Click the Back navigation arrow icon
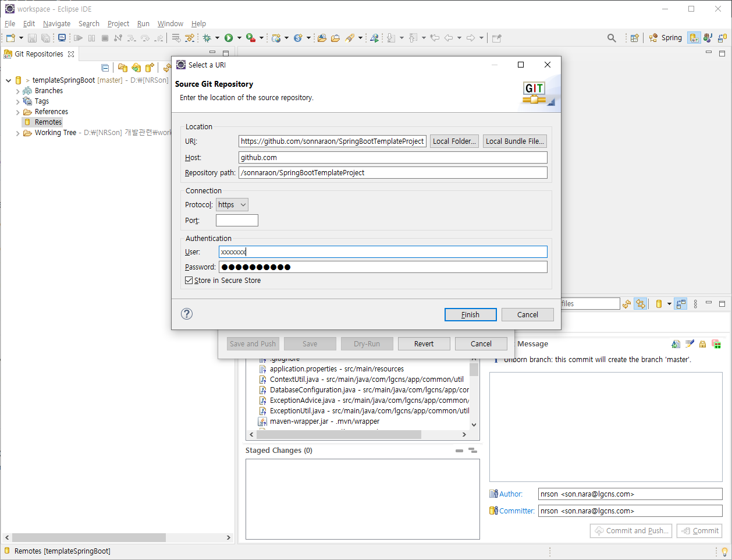The width and height of the screenshot is (732, 560). coord(449,38)
